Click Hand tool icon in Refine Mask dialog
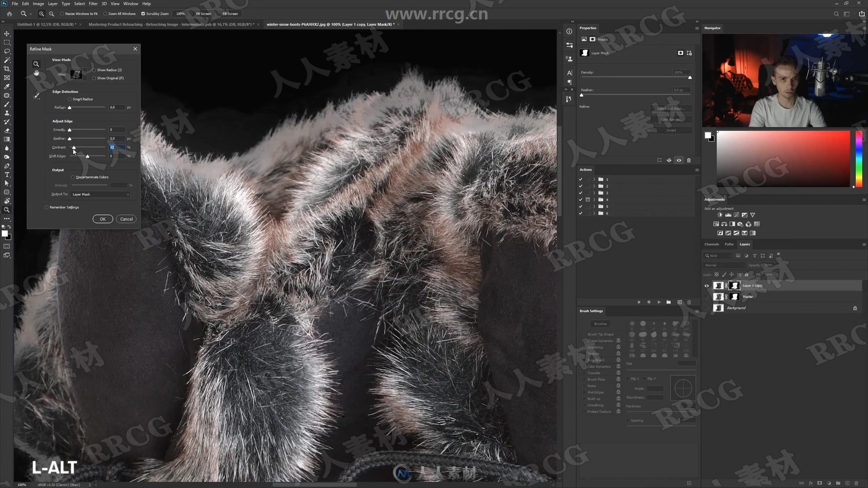The height and width of the screenshot is (488, 868). pyautogui.click(x=36, y=73)
